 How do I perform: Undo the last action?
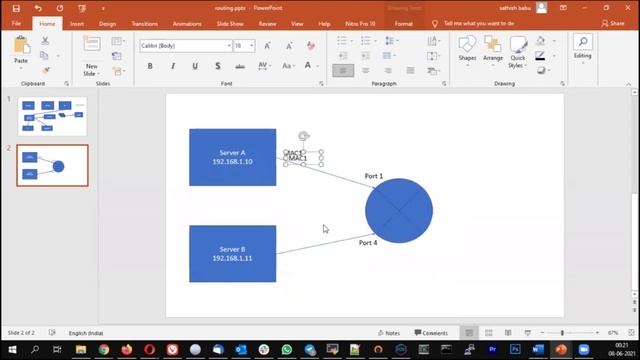[x=38, y=8]
